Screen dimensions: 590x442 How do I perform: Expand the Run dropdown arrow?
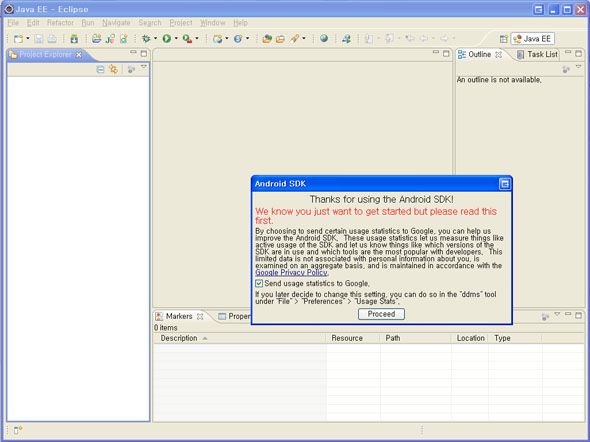tap(176, 39)
